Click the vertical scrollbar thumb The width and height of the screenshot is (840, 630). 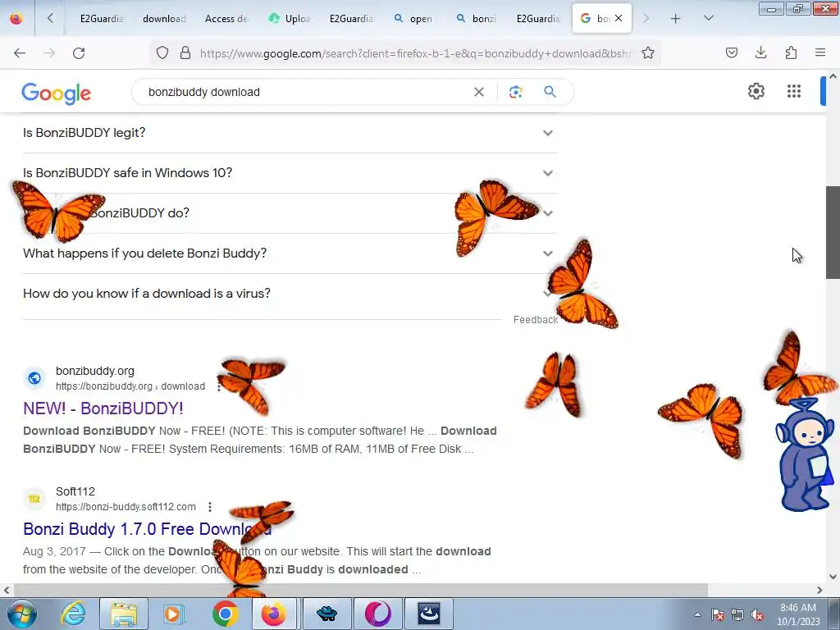(x=833, y=232)
